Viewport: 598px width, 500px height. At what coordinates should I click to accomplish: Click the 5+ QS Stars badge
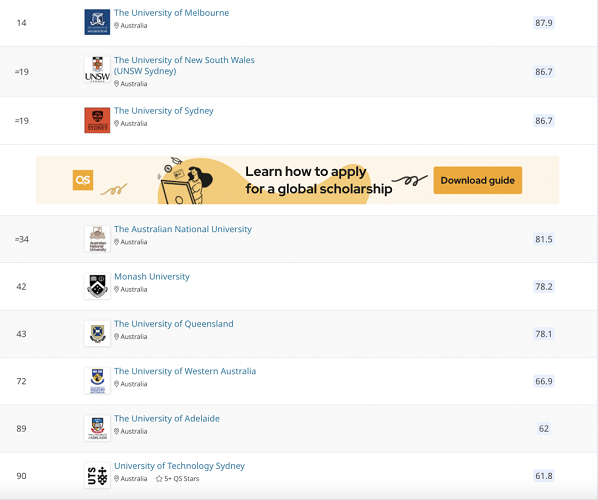click(178, 479)
